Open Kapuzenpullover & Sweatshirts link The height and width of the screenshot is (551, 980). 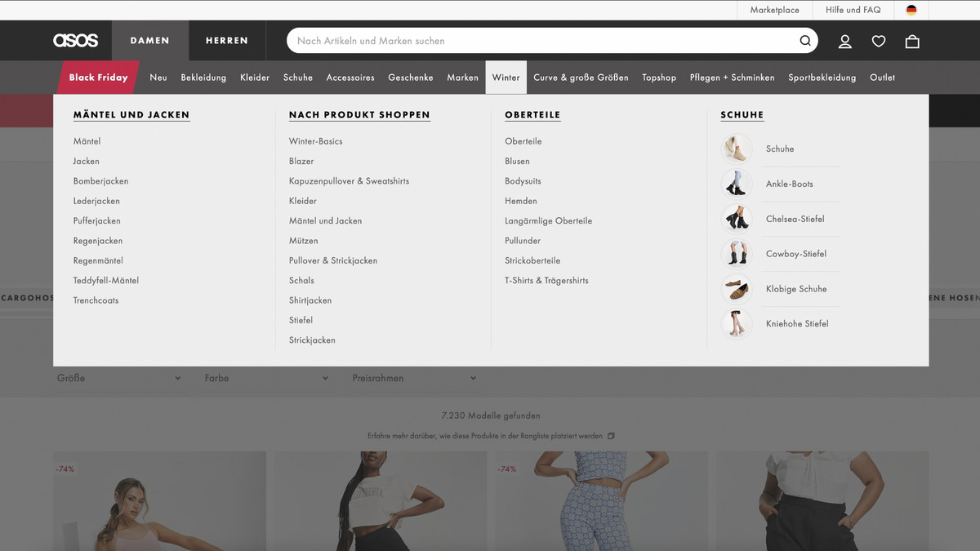[x=349, y=181]
